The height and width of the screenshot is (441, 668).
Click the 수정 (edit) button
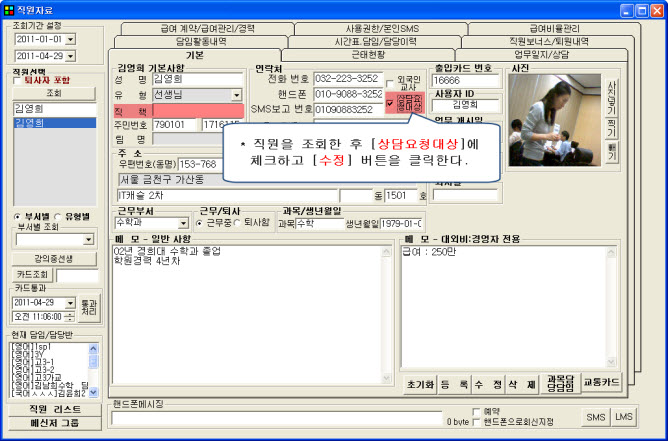coord(489,384)
